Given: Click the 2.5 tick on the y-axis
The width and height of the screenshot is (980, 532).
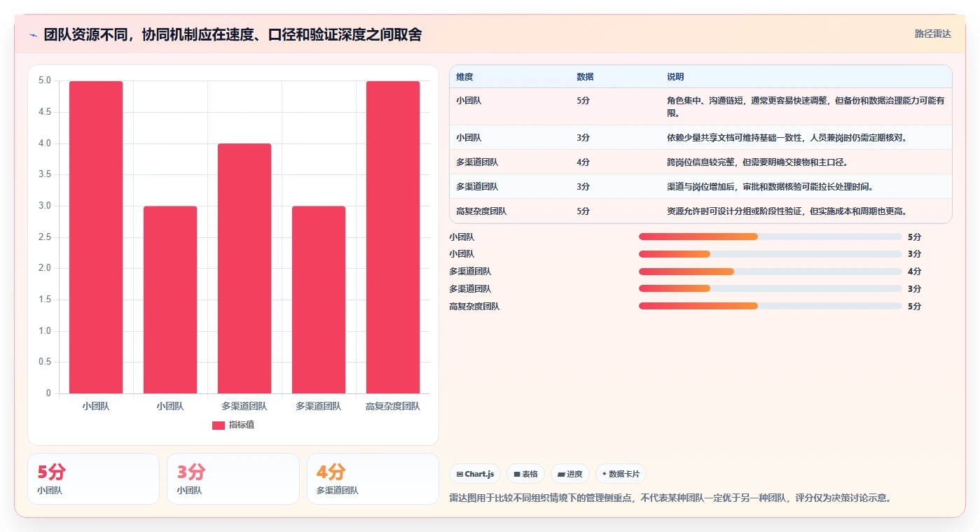Looking at the screenshot, I should 44,237.
